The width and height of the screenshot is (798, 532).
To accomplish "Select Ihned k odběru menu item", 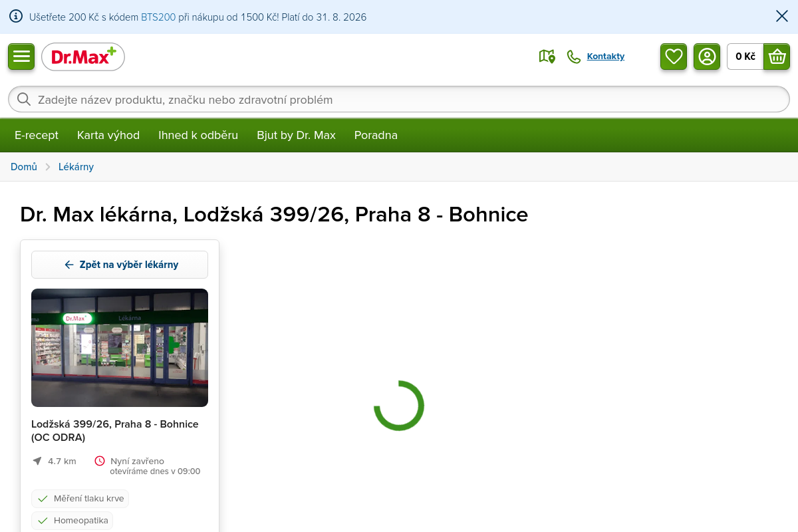I will pos(198,136).
